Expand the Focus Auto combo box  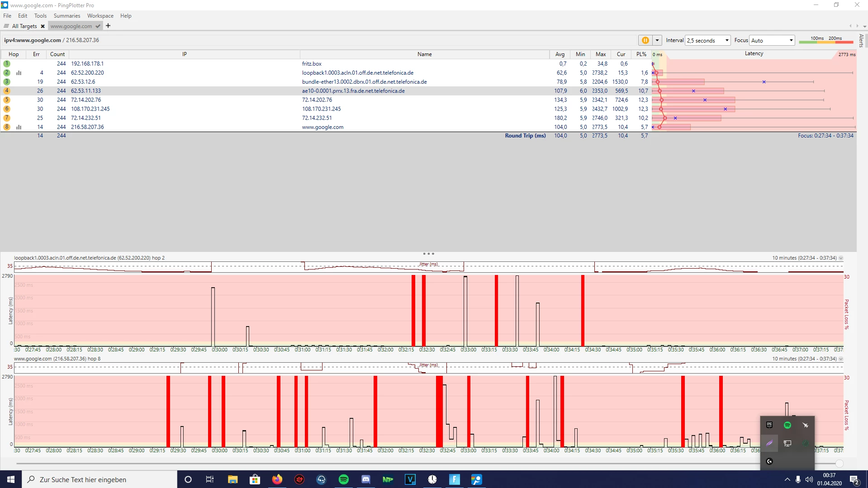tap(772, 40)
